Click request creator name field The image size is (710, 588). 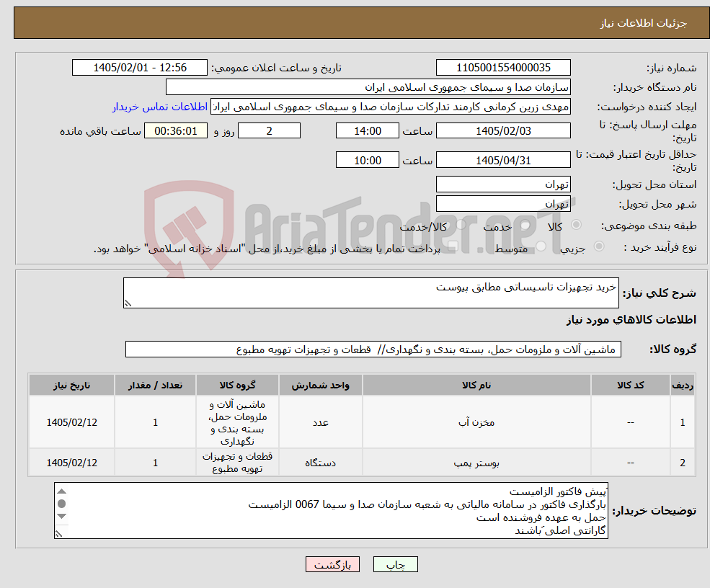(390, 107)
